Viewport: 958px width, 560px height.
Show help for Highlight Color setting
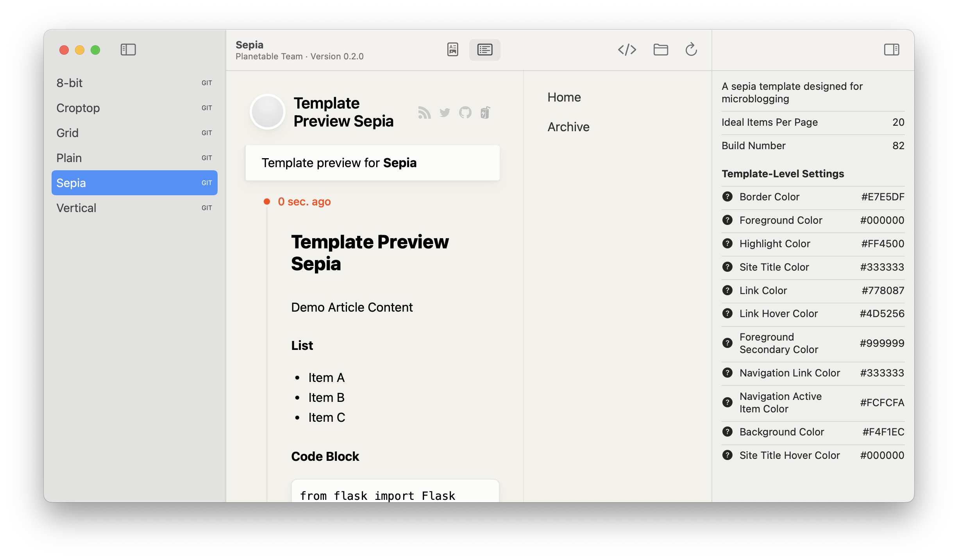[727, 243]
